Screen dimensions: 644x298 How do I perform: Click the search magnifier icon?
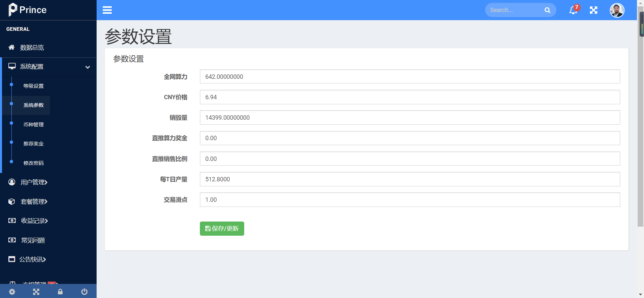coord(547,10)
